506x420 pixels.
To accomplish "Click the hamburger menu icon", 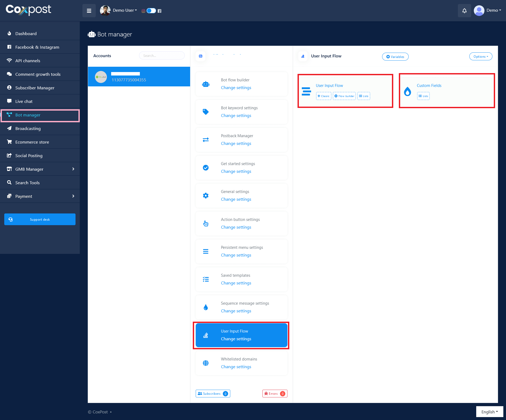I will coord(89,11).
